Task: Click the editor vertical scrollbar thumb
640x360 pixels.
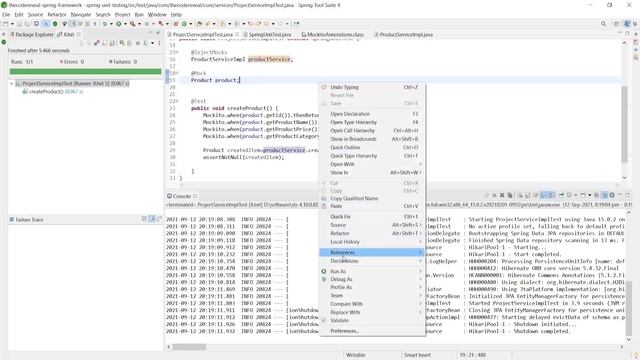Action: click(x=624, y=124)
